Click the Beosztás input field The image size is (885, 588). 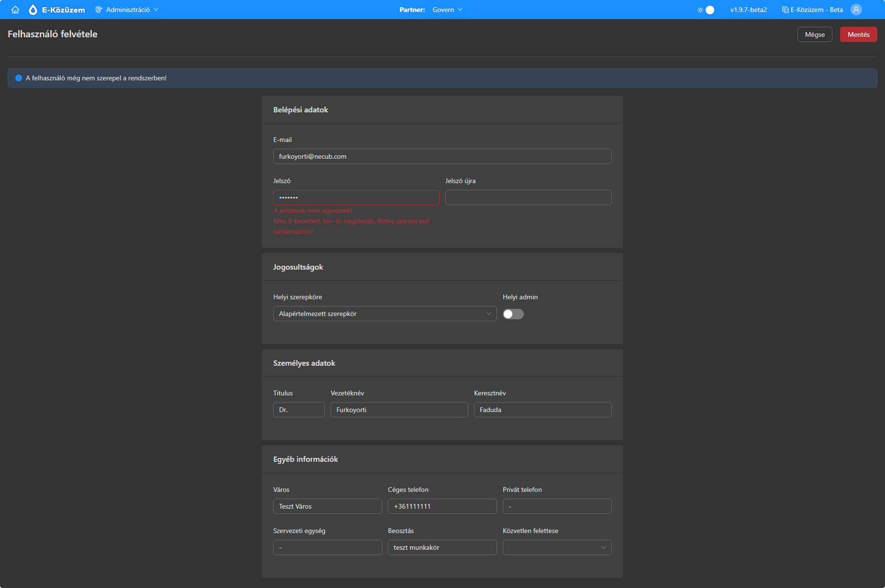[x=442, y=547]
